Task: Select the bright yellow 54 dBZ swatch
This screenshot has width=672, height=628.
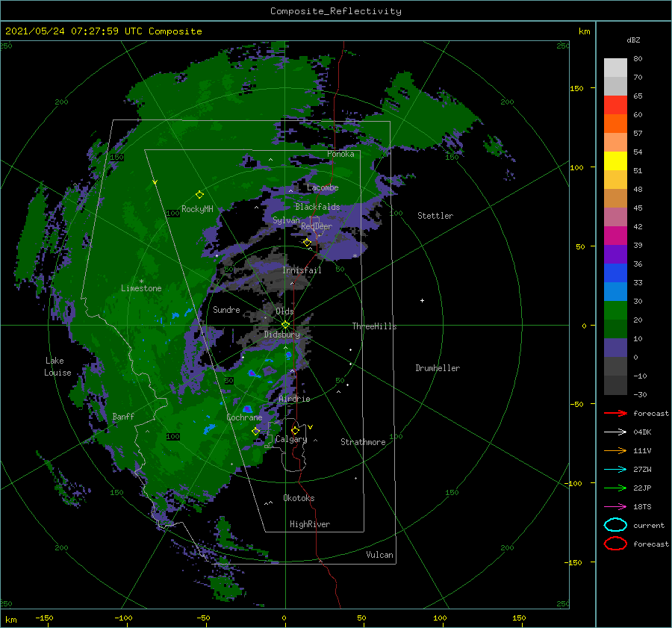Action: tap(615, 161)
